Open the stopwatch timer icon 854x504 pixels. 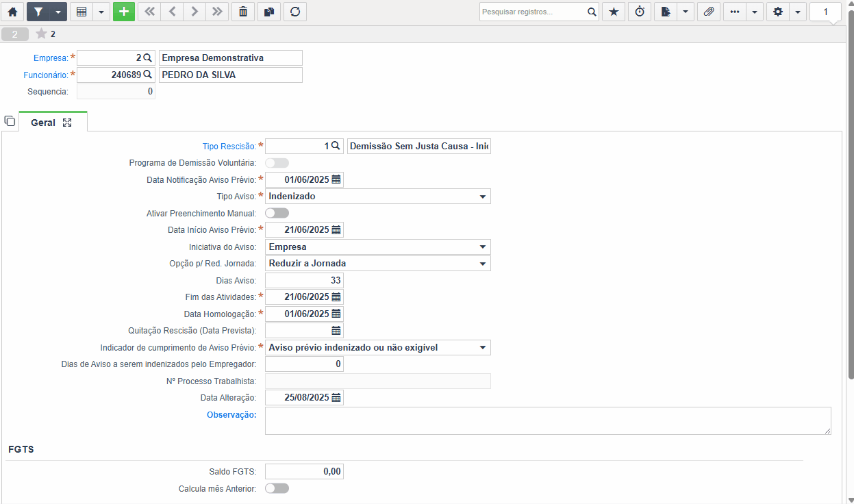click(x=640, y=12)
